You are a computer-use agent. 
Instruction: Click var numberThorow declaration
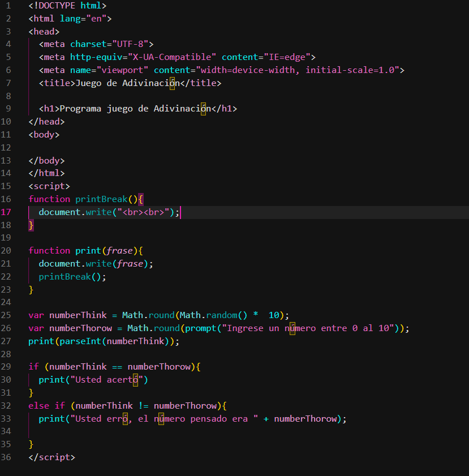[x=219, y=328]
